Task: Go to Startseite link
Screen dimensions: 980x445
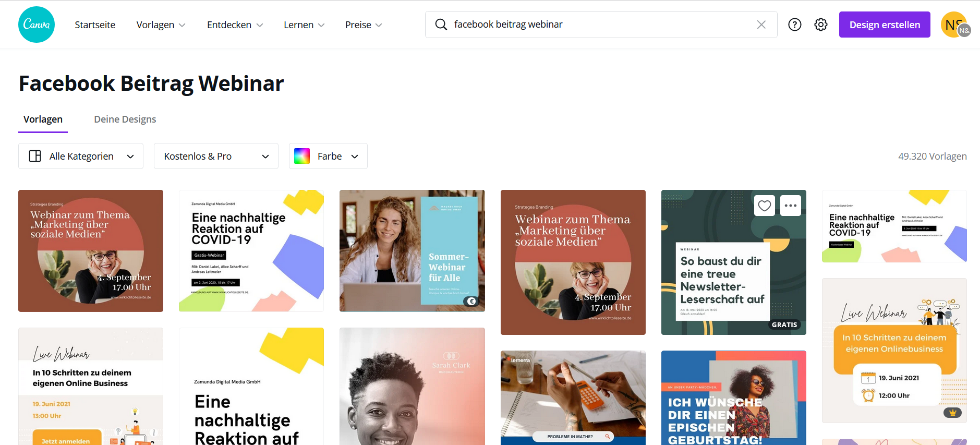Action: (x=95, y=25)
